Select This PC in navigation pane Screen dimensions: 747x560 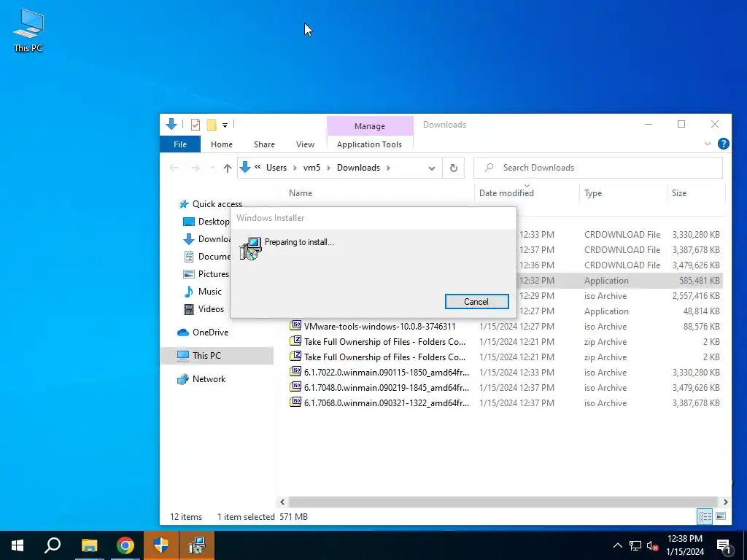tap(217, 356)
